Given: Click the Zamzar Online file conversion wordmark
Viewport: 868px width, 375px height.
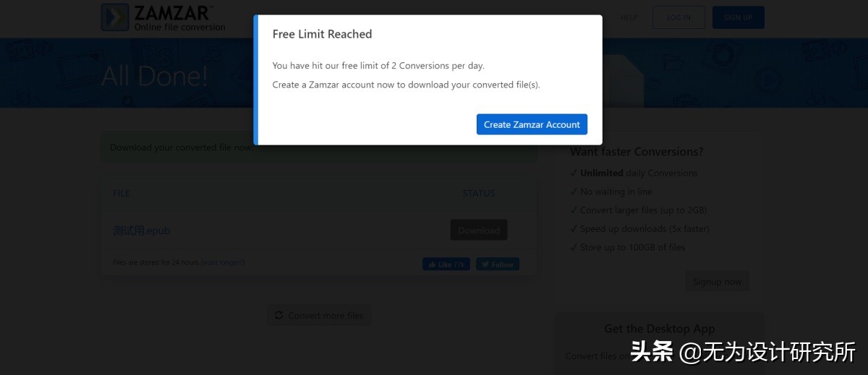Looking at the screenshot, I should (179, 17).
